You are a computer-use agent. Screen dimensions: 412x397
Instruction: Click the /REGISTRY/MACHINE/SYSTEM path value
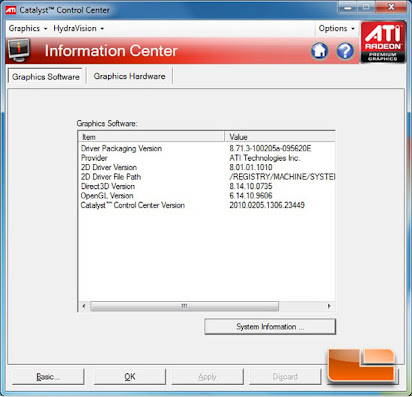click(282, 177)
